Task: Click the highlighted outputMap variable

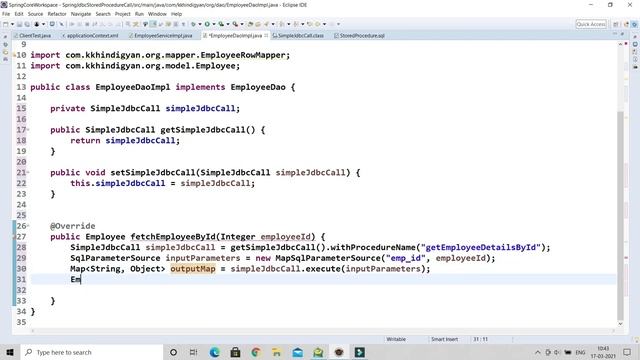Action: [x=193, y=269]
